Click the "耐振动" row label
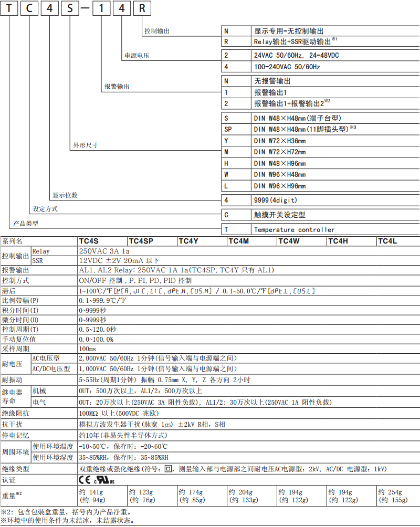 pyautogui.click(x=12, y=380)
